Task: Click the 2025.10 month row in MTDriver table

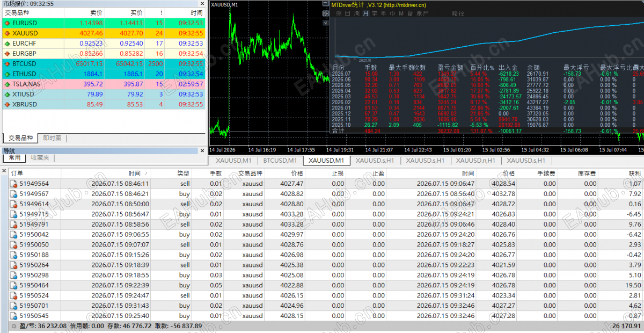Action: (487, 125)
